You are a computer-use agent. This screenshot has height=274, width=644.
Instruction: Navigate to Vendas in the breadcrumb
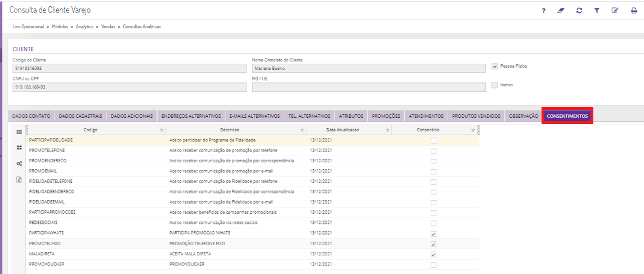[108, 26]
